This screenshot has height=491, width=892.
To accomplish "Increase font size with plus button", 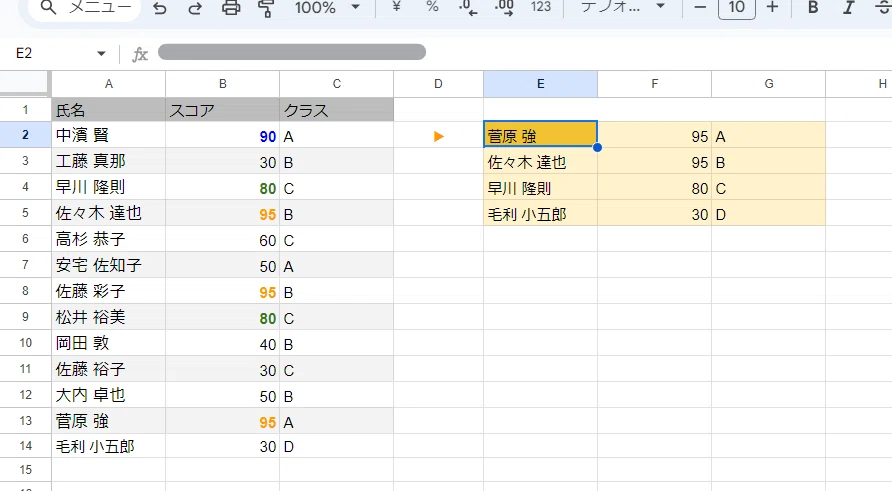I will point(772,8).
